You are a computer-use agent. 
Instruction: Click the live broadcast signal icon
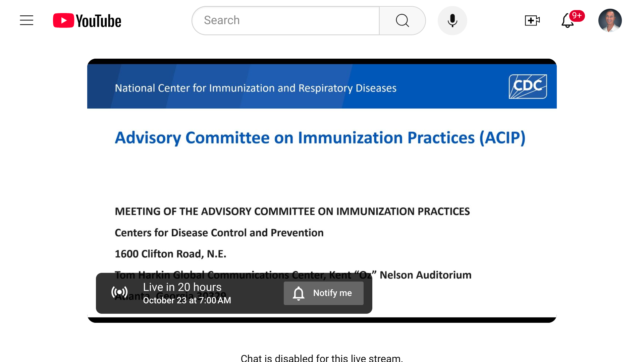[119, 292]
